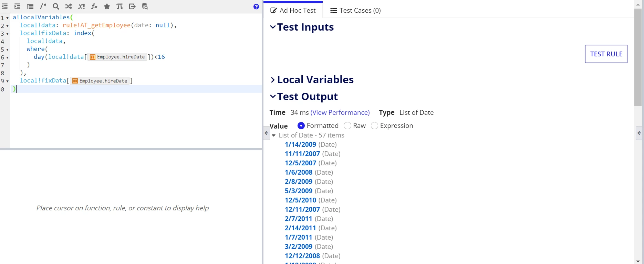Select the Formatted value option
This screenshot has width=644, height=264.
pyautogui.click(x=301, y=126)
